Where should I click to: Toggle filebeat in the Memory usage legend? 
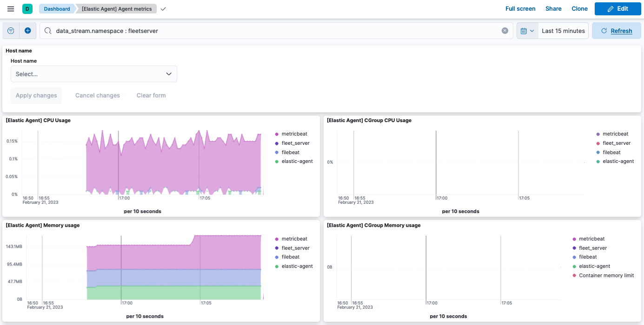point(290,257)
